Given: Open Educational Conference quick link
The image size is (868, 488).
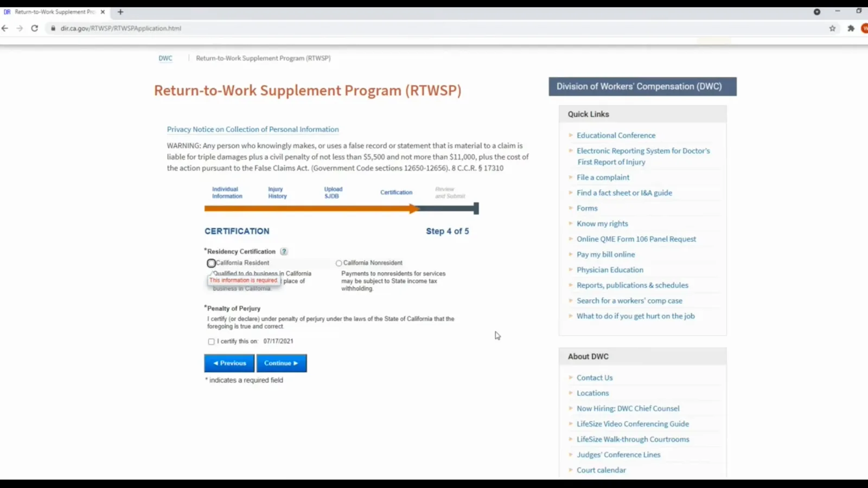Looking at the screenshot, I should click(x=616, y=135).
